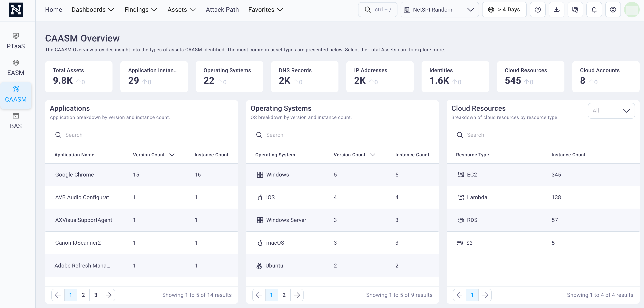
Task: Click the previous page arrow in Applications
Action: (x=58, y=295)
